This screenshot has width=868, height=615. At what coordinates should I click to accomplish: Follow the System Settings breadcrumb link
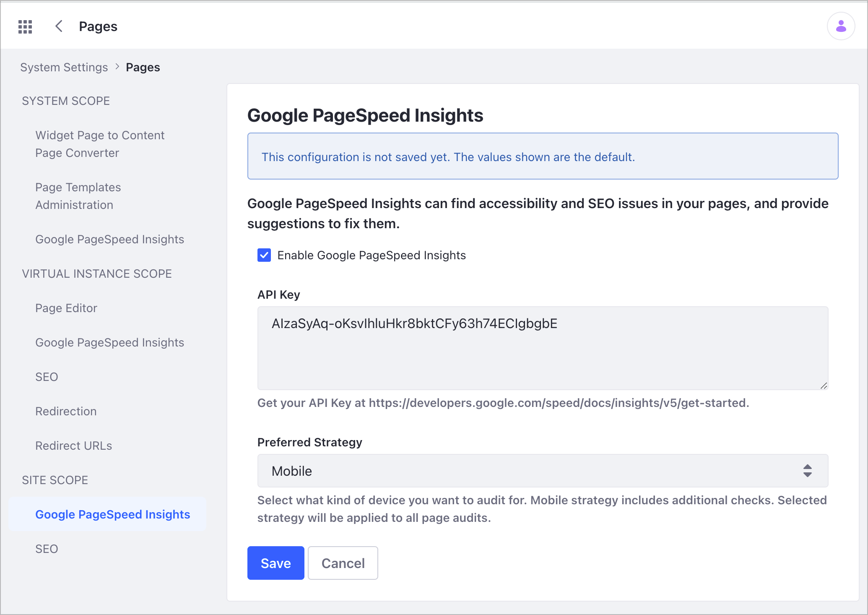click(x=64, y=67)
